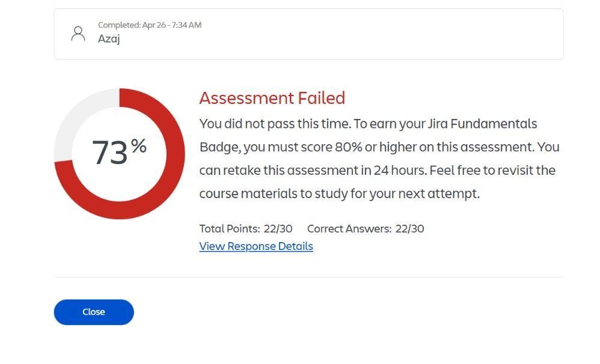The height and width of the screenshot is (364, 600).
Task: Click the Assessment Failed heading
Action: pos(272,98)
